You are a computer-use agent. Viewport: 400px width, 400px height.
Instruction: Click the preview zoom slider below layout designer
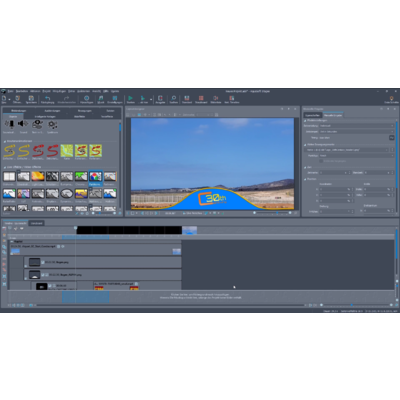(x=272, y=213)
